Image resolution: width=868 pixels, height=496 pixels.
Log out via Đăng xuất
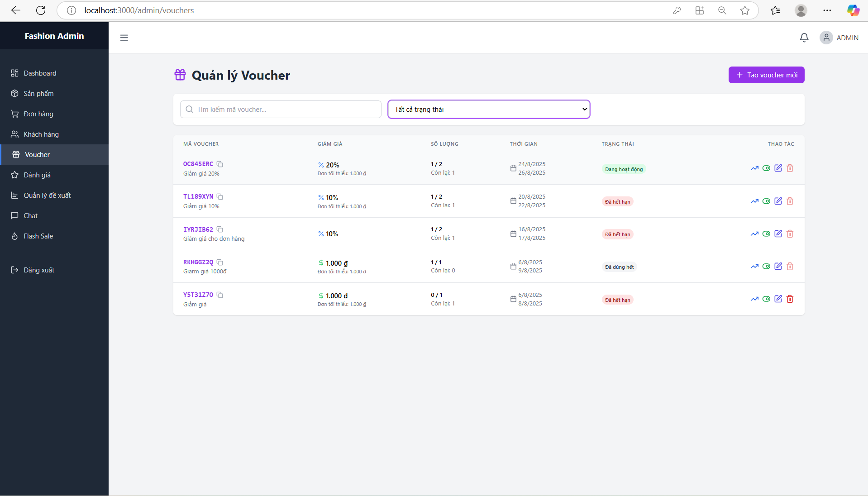click(54, 270)
